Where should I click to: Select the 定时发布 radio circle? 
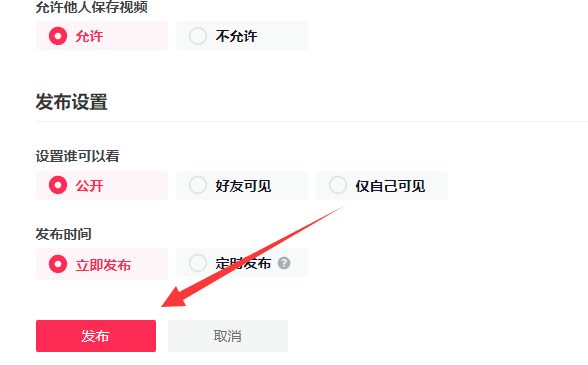point(198,263)
